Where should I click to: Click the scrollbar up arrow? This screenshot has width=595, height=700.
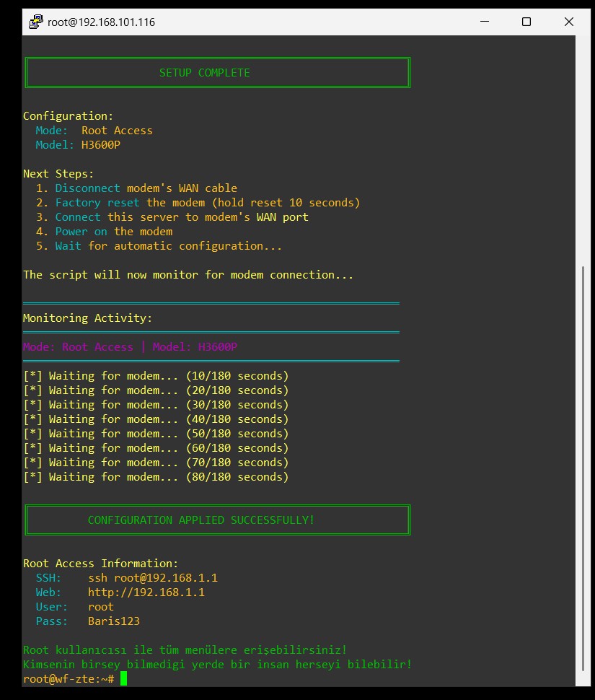582,42
